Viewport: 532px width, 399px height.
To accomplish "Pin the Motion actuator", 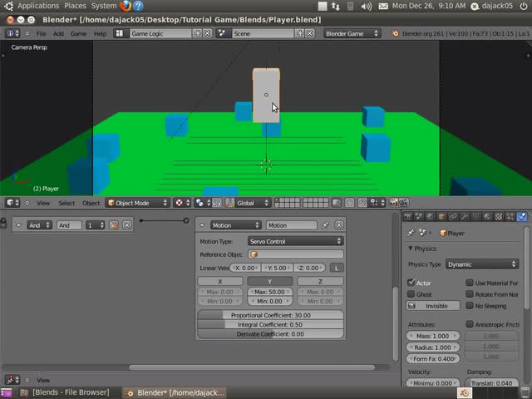I will point(326,225).
